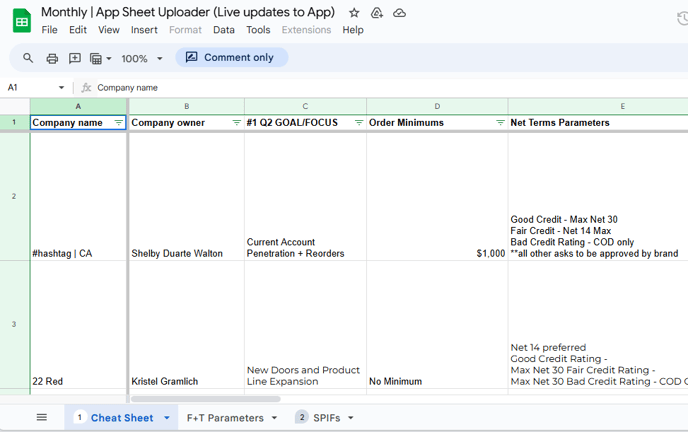Check the cloud document status icon
This screenshot has width=688, height=432.
399,13
